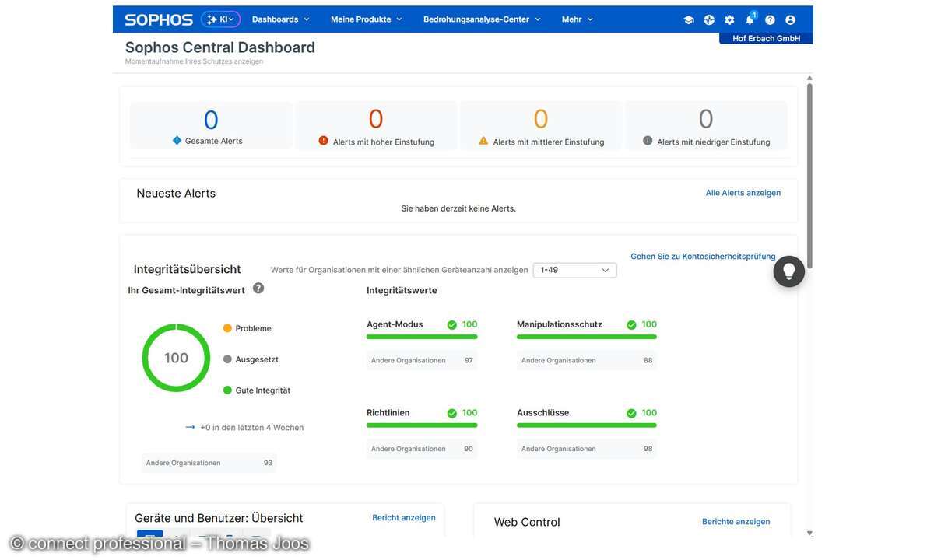The height and width of the screenshot is (560, 934).
Task: Open the user account icon
Action: pos(790,20)
